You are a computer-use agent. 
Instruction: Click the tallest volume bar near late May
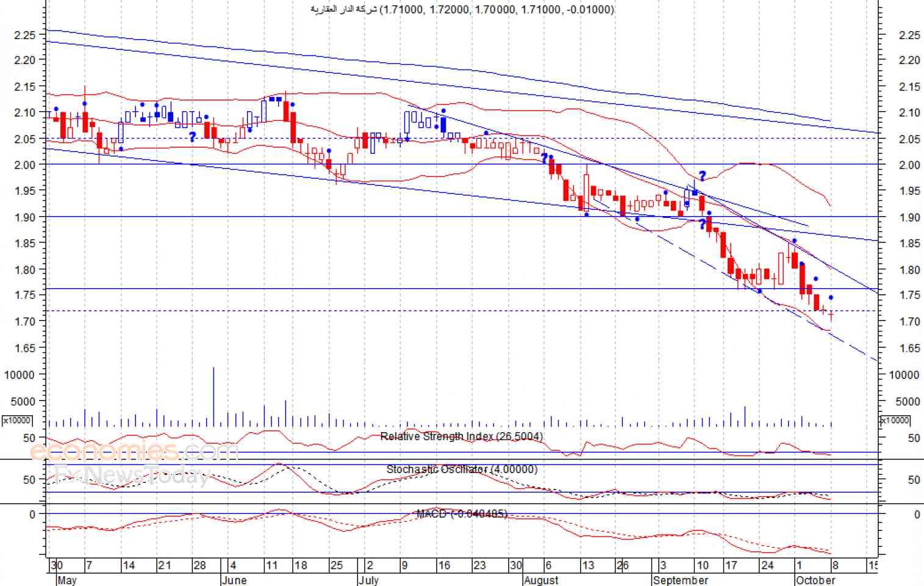click(x=213, y=397)
